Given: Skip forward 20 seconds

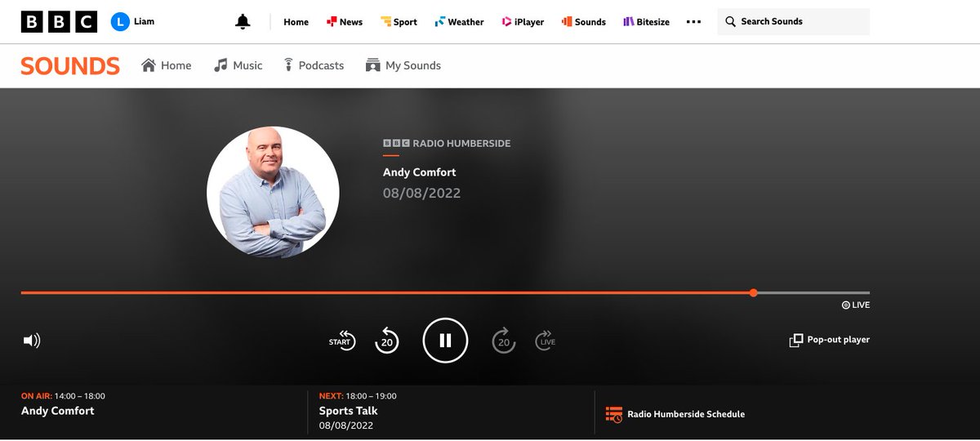Looking at the screenshot, I should click(504, 341).
